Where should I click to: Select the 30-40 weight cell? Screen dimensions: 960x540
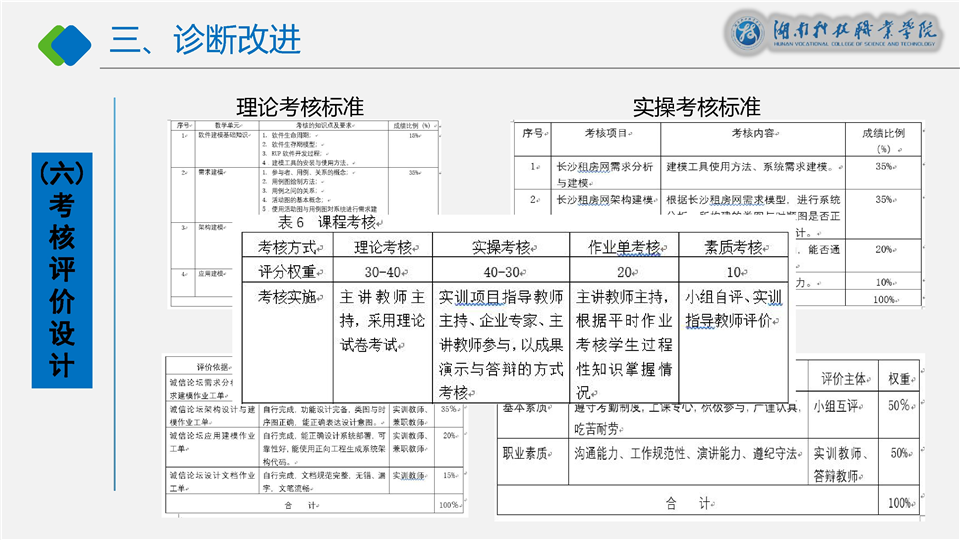[x=383, y=270]
